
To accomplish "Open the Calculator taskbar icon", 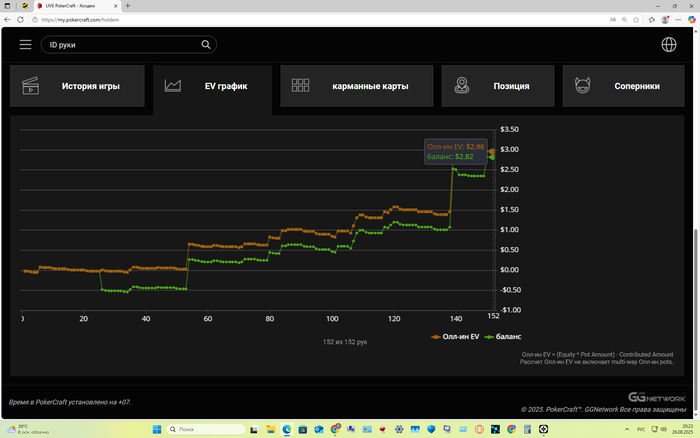I will 527,430.
